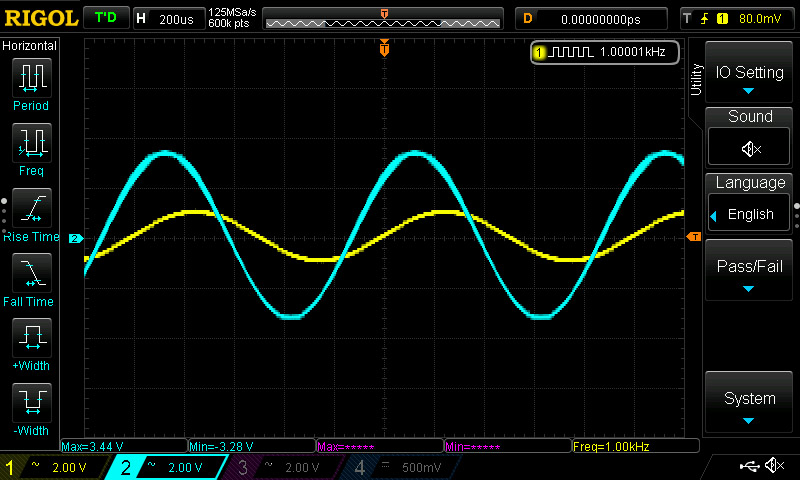Open the System submenu
Screen dimensions: 800x480
click(748, 402)
